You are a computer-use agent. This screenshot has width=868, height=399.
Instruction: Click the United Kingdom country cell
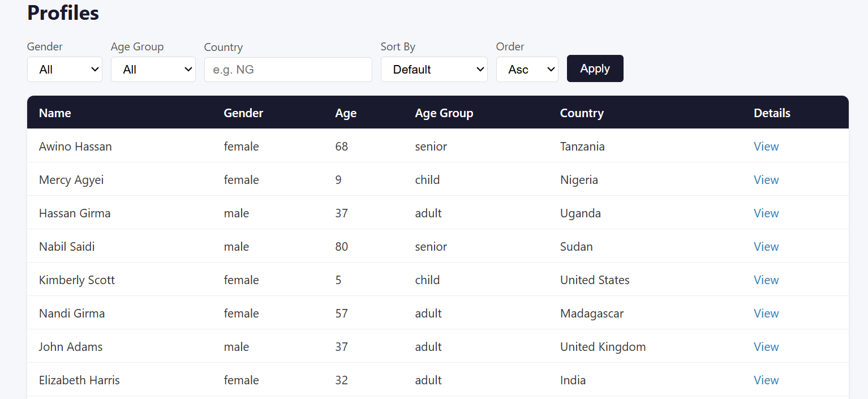[603, 347]
